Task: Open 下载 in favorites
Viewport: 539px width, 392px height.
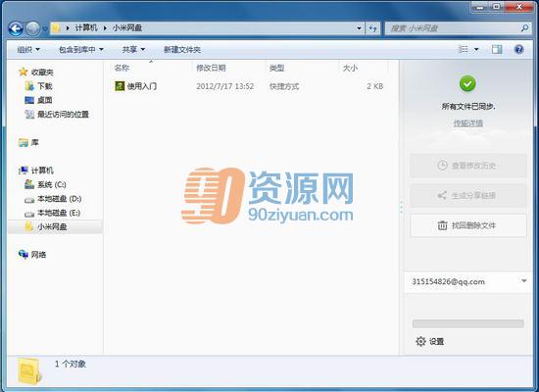Action: click(45, 86)
